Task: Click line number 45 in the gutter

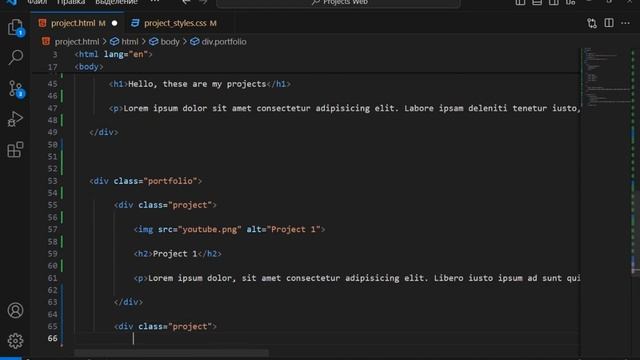Action: tap(52, 84)
